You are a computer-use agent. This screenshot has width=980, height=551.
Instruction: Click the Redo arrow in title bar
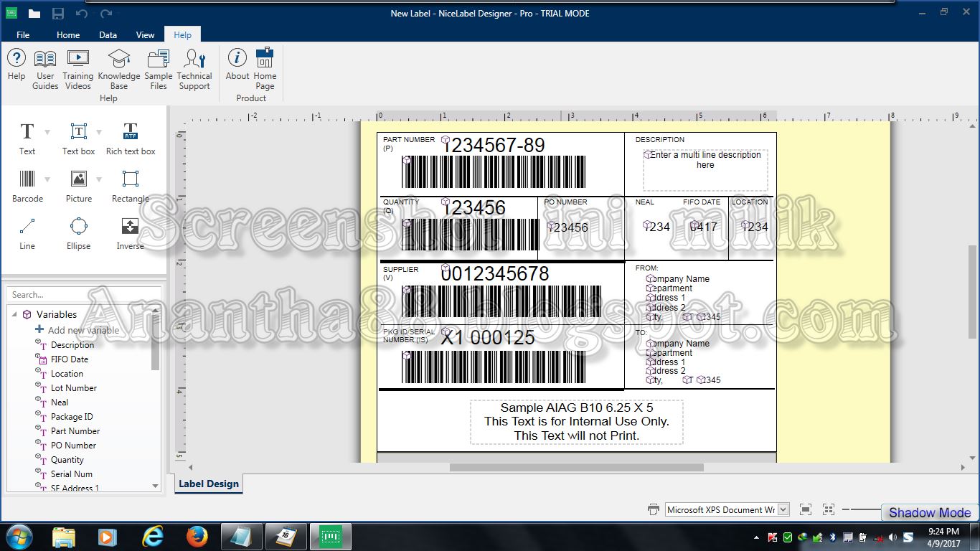[105, 13]
